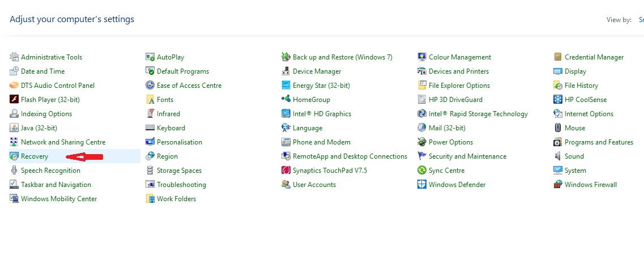Image resolution: width=644 pixels, height=272 pixels.
Task: Open the System link
Action: 575,171
